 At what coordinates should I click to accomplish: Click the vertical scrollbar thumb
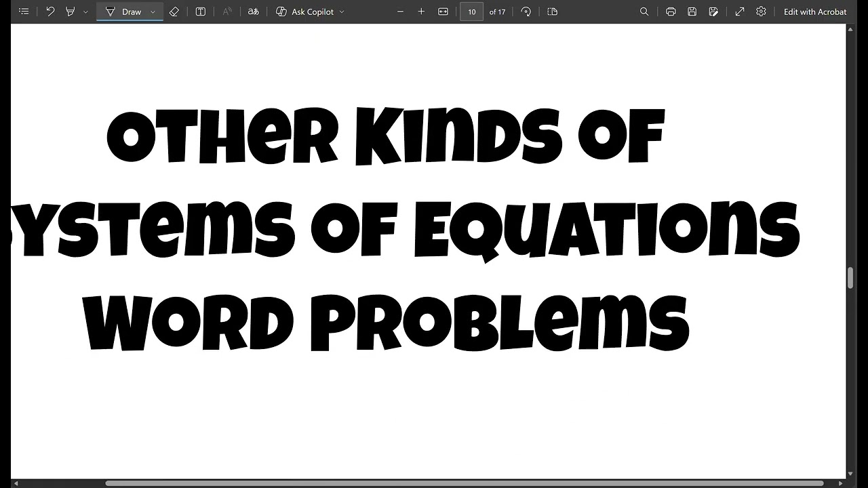coord(850,278)
